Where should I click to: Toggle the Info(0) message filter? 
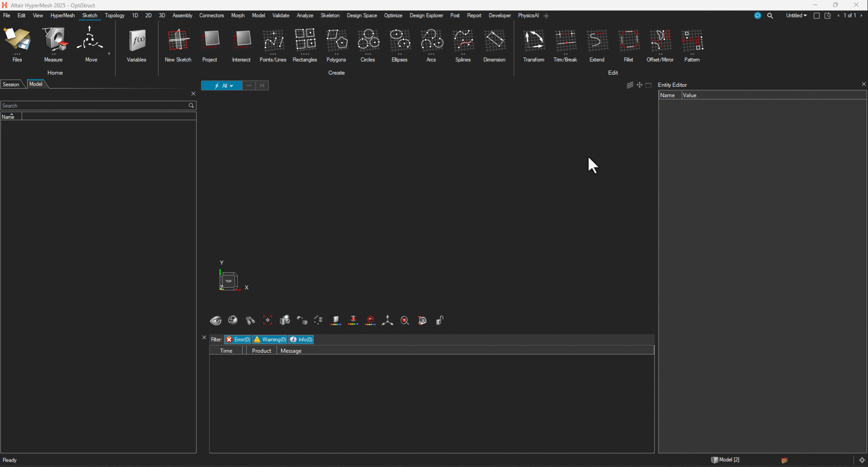301,340
